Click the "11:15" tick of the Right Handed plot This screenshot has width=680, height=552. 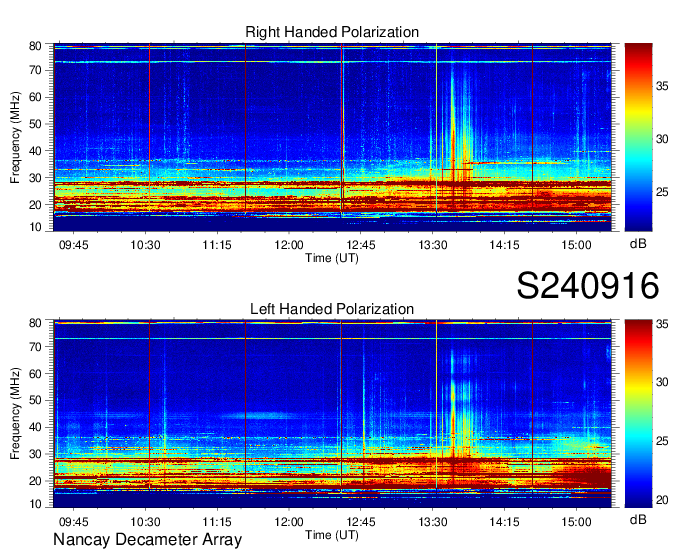point(217,245)
